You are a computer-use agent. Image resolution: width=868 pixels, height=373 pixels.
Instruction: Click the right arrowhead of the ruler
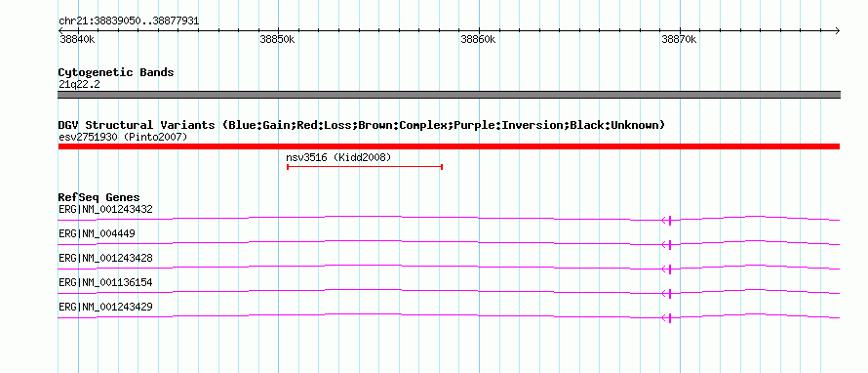pyautogui.click(x=837, y=30)
